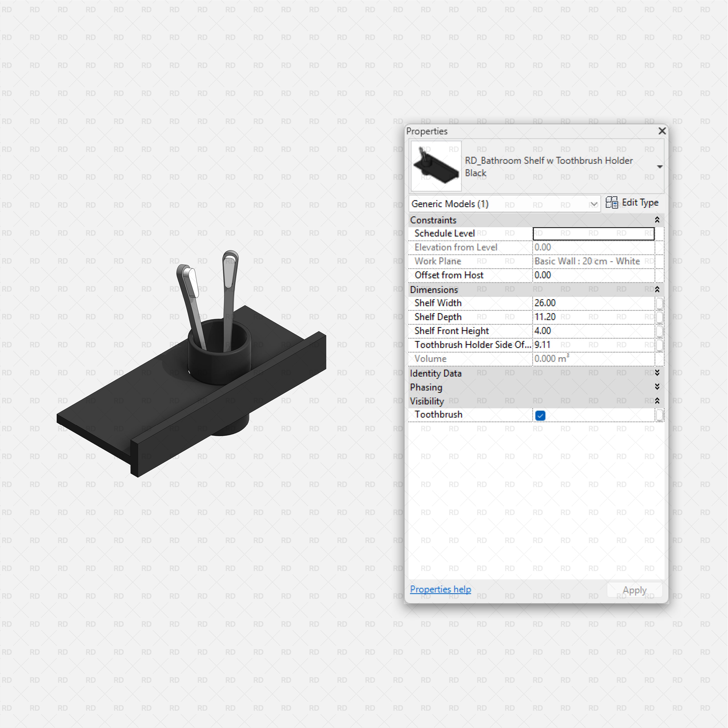
Task: Expand the Phasing section
Action: click(657, 387)
